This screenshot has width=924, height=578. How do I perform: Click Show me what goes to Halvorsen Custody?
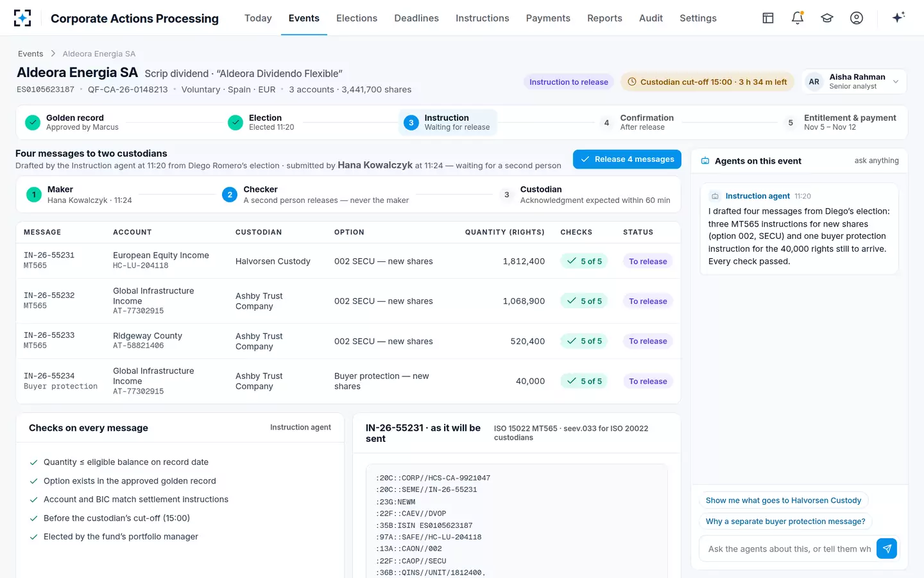click(x=783, y=500)
